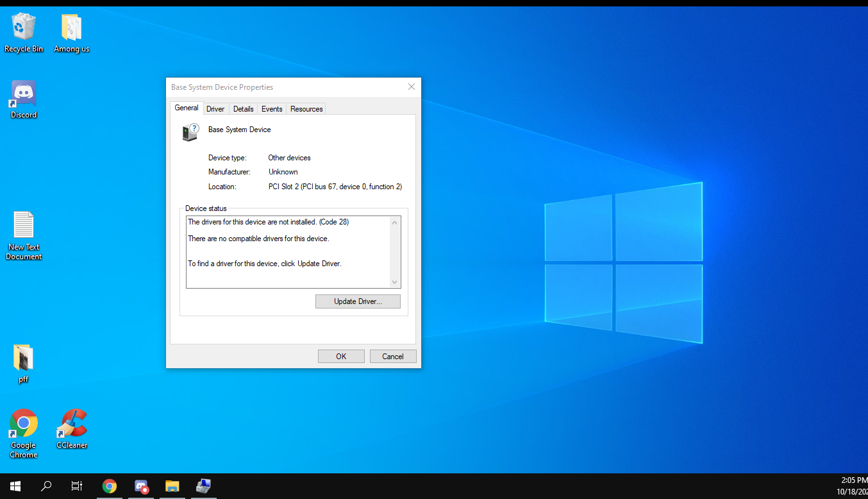
Task: Open the Among us folder
Action: pos(71,26)
